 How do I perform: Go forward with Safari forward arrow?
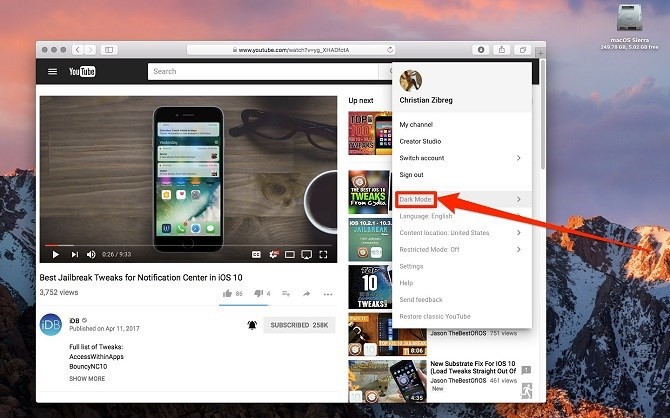coord(90,50)
